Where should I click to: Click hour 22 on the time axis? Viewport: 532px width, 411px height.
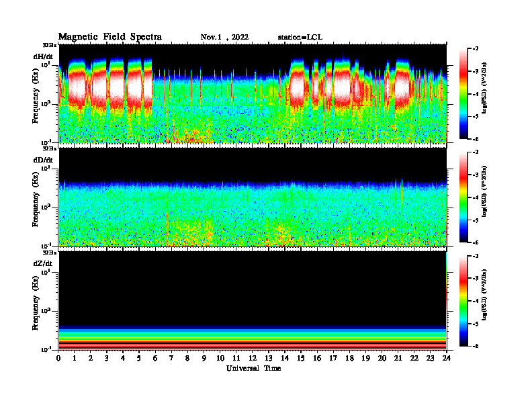[x=414, y=358]
